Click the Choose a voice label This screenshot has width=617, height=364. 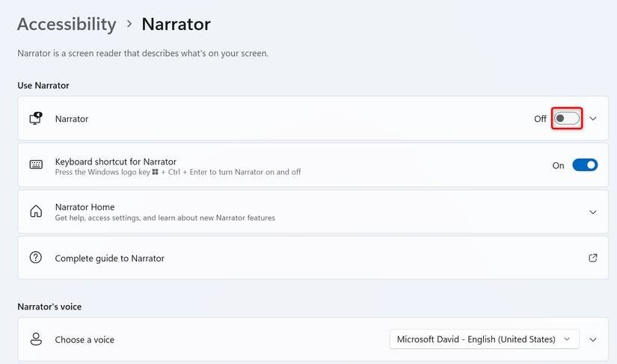[x=85, y=339]
